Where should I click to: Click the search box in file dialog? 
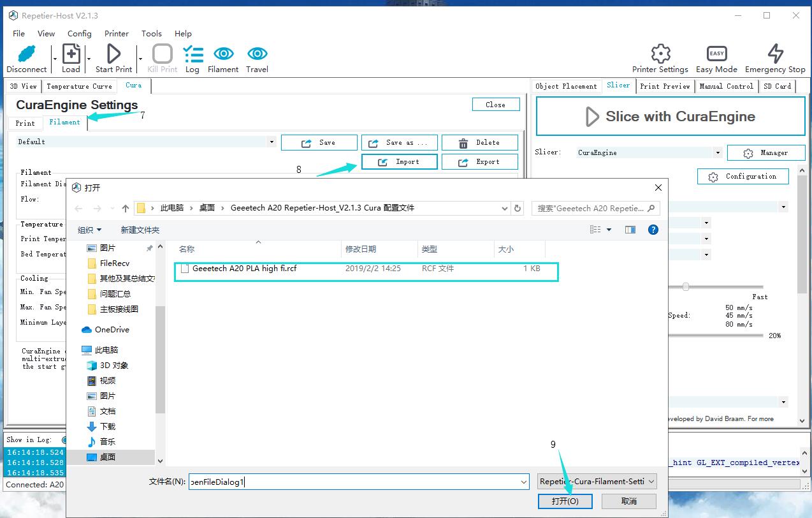pos(595,208)
